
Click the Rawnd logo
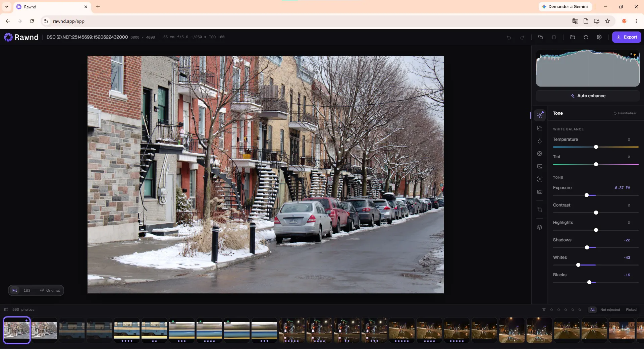[x=21, y=37]
